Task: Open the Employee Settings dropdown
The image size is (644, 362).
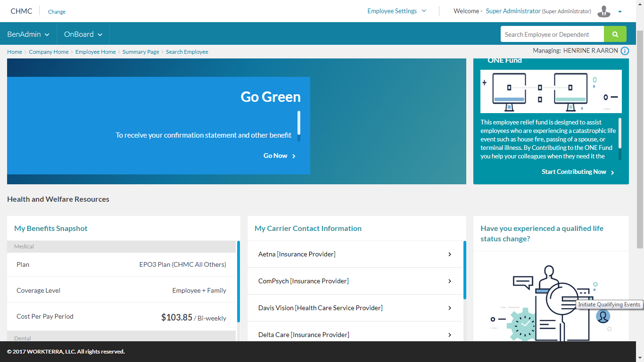Action: pos(396,11)
